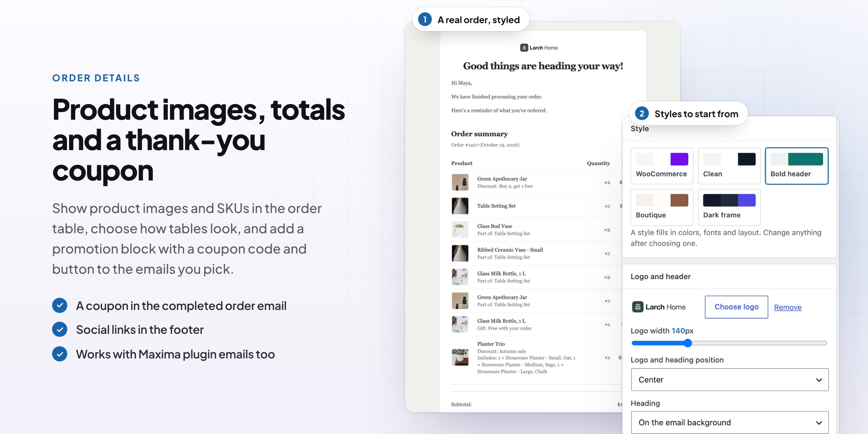The image size is (868, 434).
Task: Open the Planter Trio product thumbnail
Action: 460,358
